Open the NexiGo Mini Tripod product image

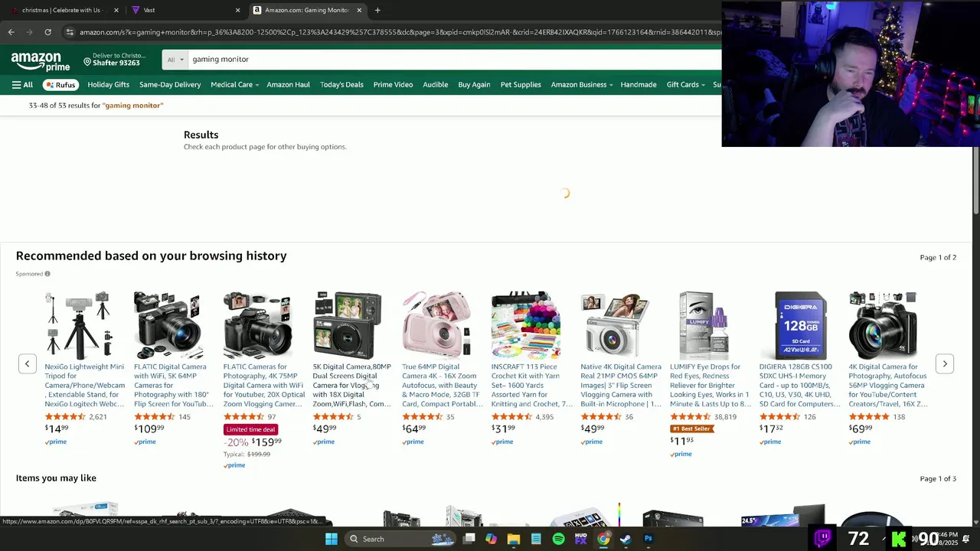(x=78, y=325)
